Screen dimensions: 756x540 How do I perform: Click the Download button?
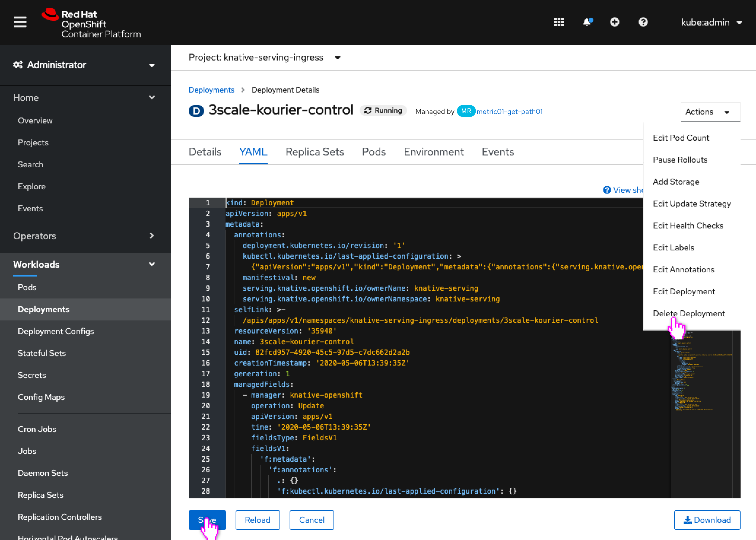[708, 520]
